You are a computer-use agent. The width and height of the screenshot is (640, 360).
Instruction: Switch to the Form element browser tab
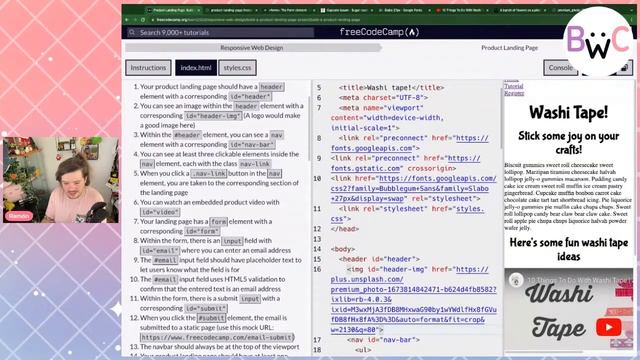(x=289, y=10)
